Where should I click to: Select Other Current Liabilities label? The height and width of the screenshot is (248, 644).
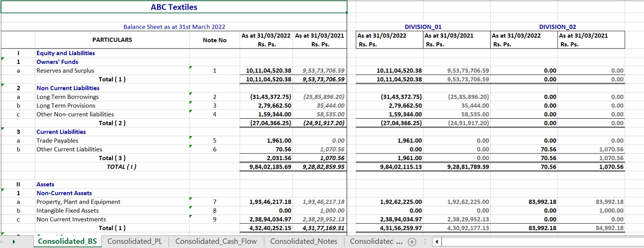tap(69, 149)
